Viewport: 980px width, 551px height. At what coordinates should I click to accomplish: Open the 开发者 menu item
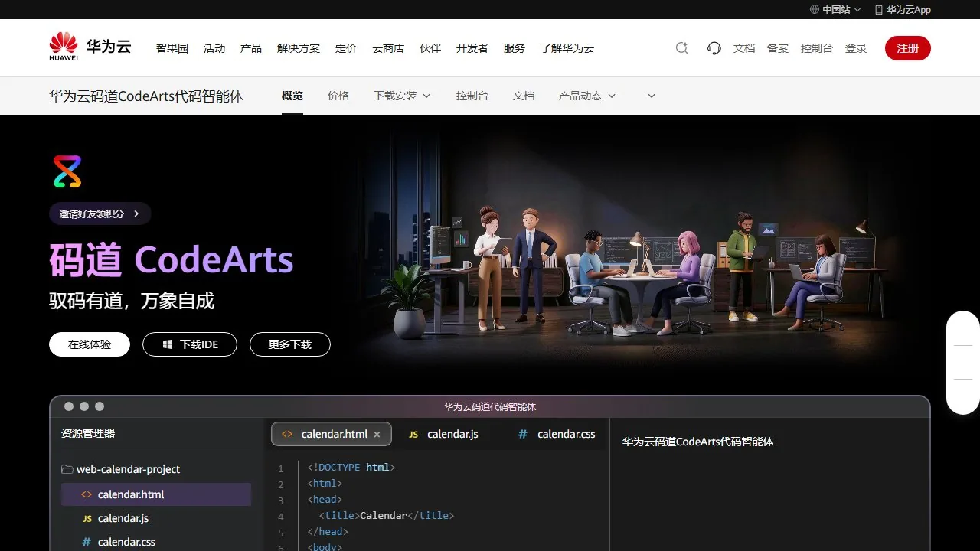tap(472, 48)
